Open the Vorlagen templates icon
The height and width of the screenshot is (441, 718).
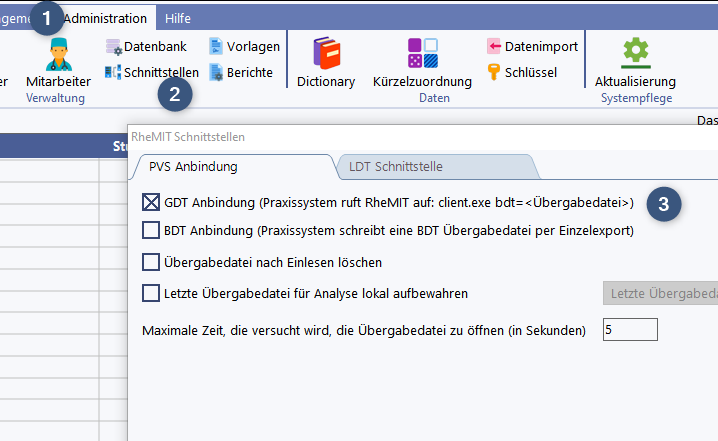244,46
